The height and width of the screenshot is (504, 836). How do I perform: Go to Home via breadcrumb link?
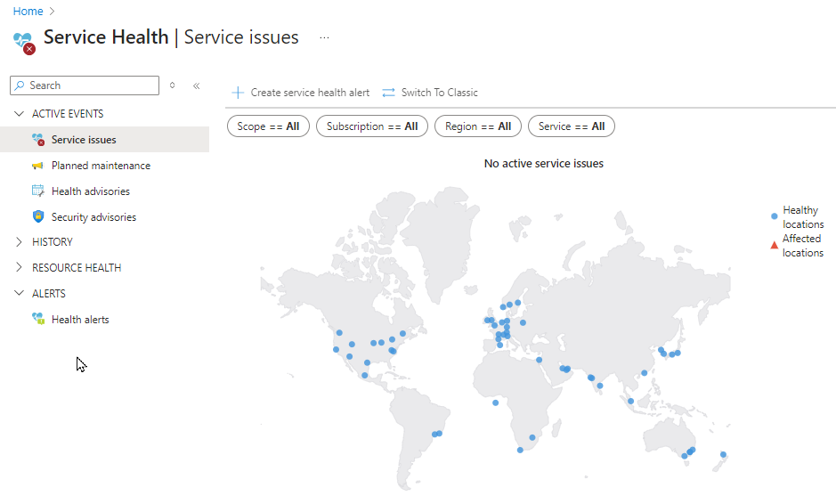[28, 12]
